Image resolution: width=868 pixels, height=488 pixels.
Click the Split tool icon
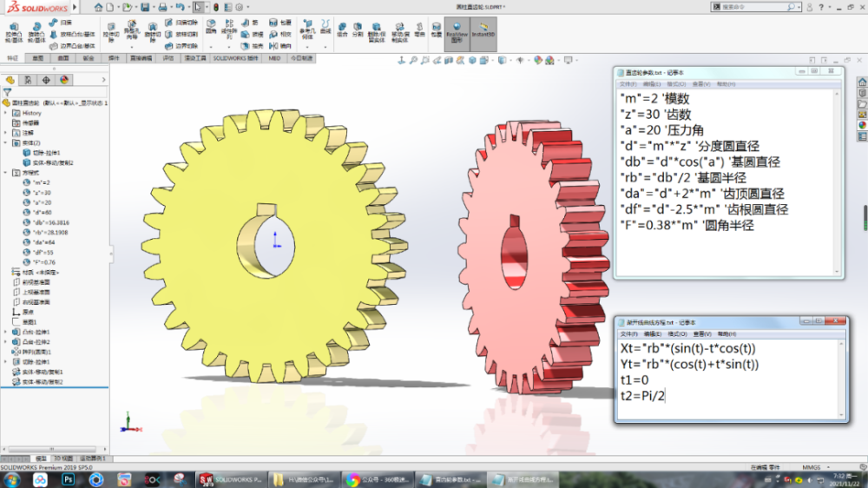point(358,30)
